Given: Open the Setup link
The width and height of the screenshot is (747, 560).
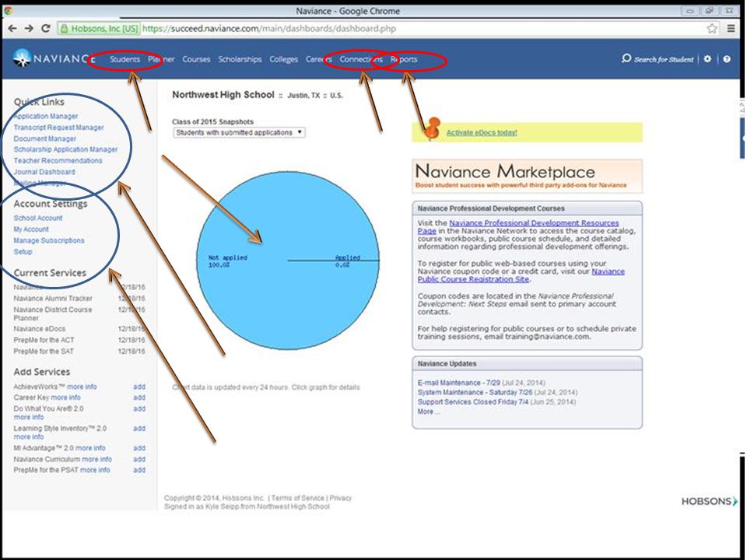Looking at the screenshot, I should [x=23, y=251].
